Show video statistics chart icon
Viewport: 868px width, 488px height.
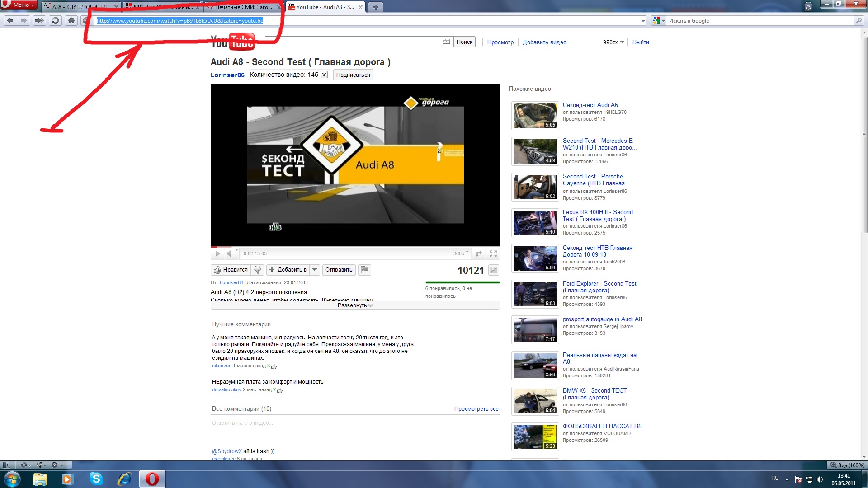pyautogui.click(x=494, y=270)
